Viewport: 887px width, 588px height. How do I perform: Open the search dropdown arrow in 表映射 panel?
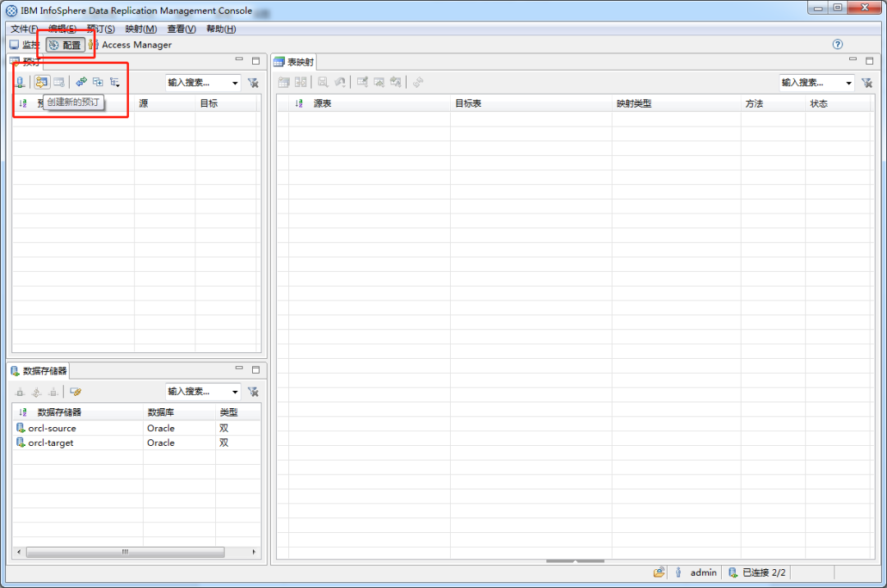[848, 83]
